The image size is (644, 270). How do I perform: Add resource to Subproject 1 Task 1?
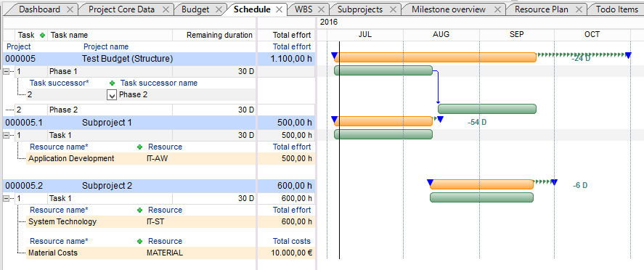(x=139, y=147)
